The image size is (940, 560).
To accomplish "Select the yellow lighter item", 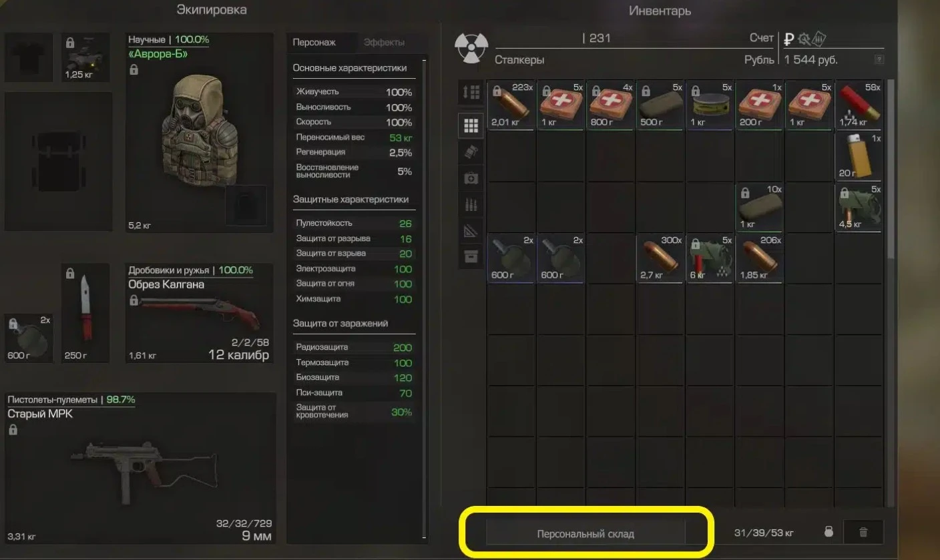I will click(x=859, y=156).
